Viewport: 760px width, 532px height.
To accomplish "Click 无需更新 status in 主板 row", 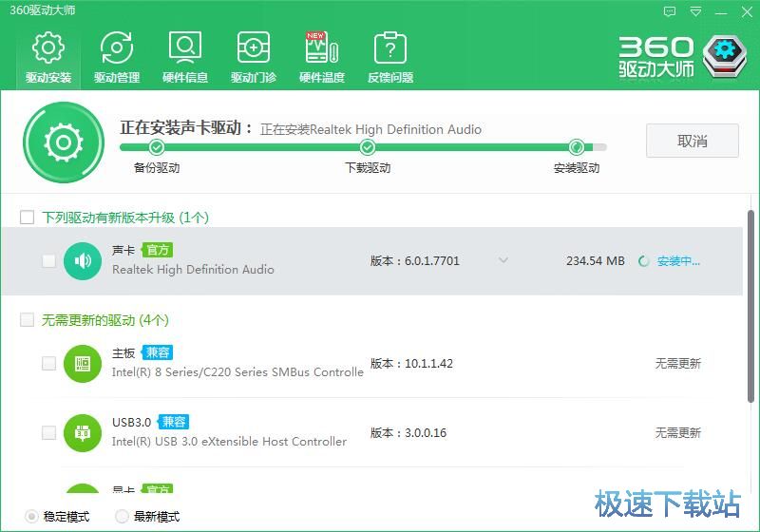I will pyautogui.click(x=678, y=364).
